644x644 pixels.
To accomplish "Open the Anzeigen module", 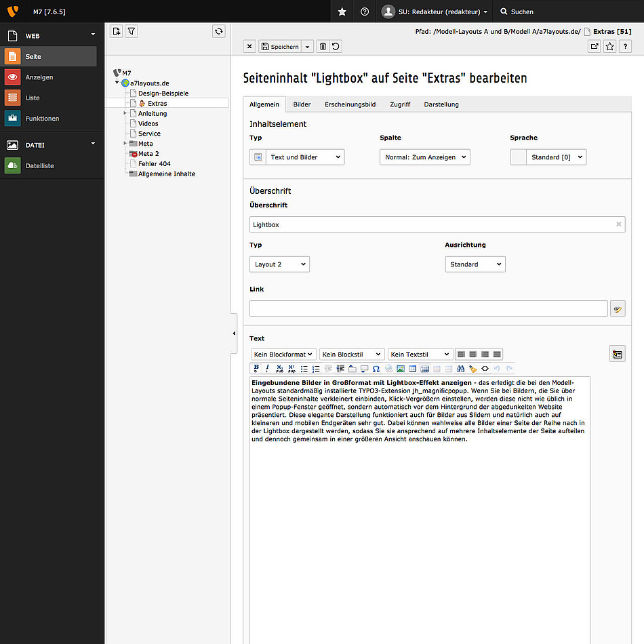I will (48, 77).
